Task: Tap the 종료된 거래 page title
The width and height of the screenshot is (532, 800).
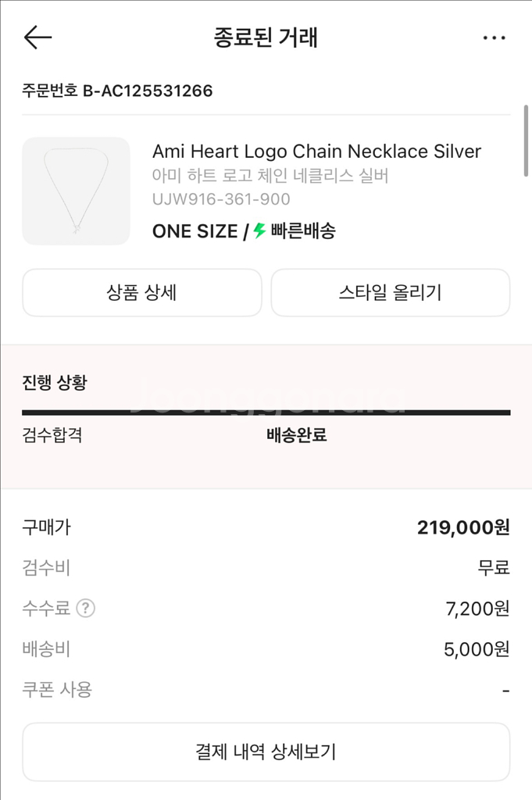Action: pos(266,37)
